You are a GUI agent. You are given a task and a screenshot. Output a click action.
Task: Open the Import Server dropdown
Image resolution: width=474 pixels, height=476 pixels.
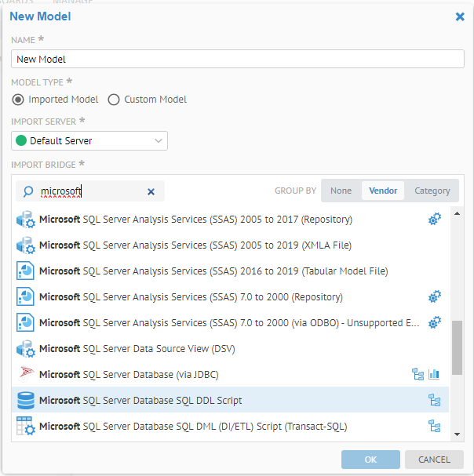coord(90,141)
